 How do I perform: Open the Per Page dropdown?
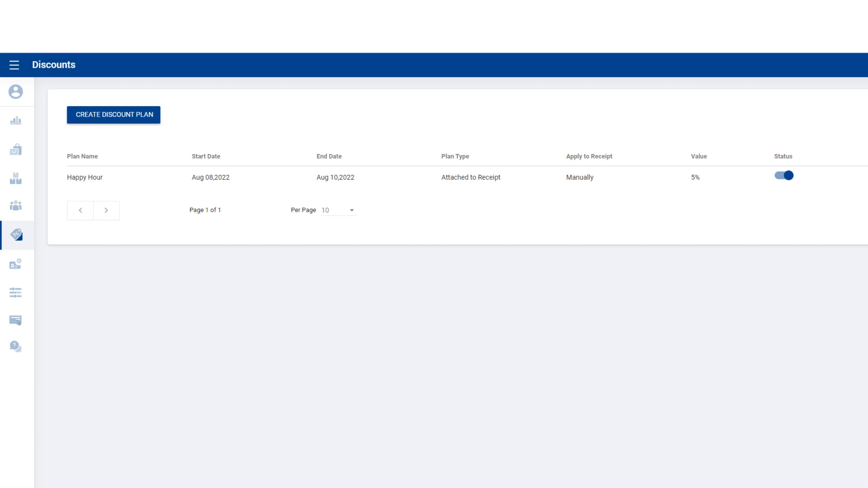click(339, 211)
